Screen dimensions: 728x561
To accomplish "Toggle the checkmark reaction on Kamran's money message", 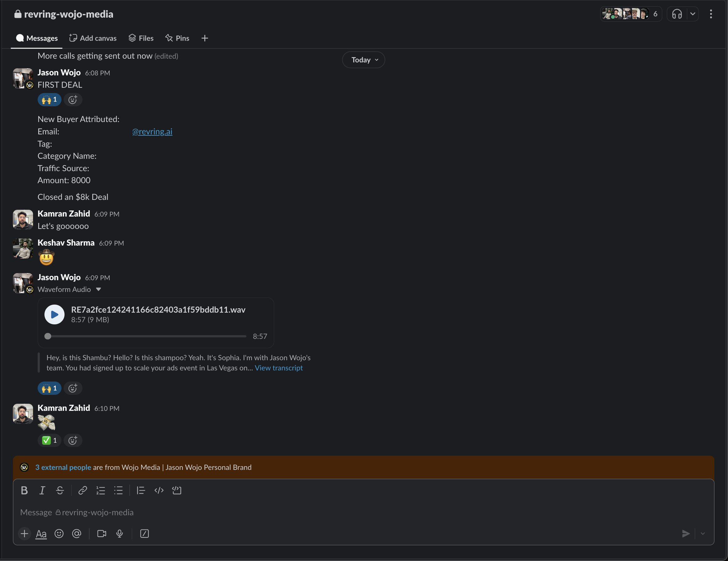I will [x=49, y=440].
